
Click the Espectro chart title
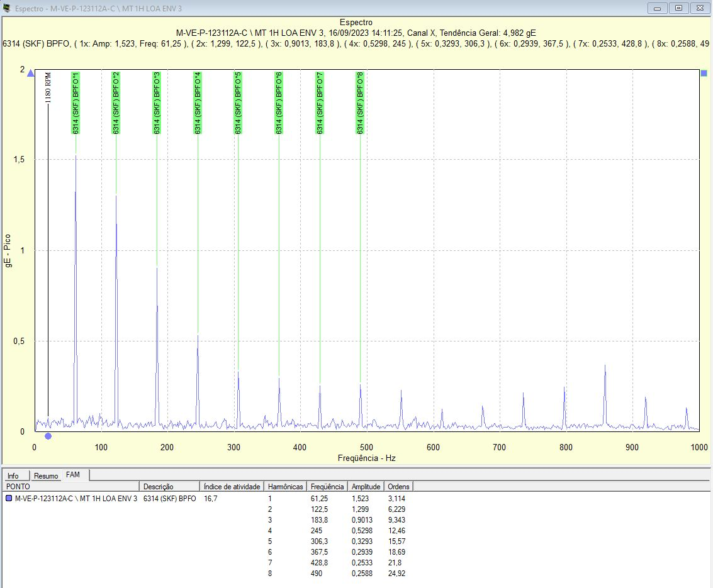tap(356, 22)
